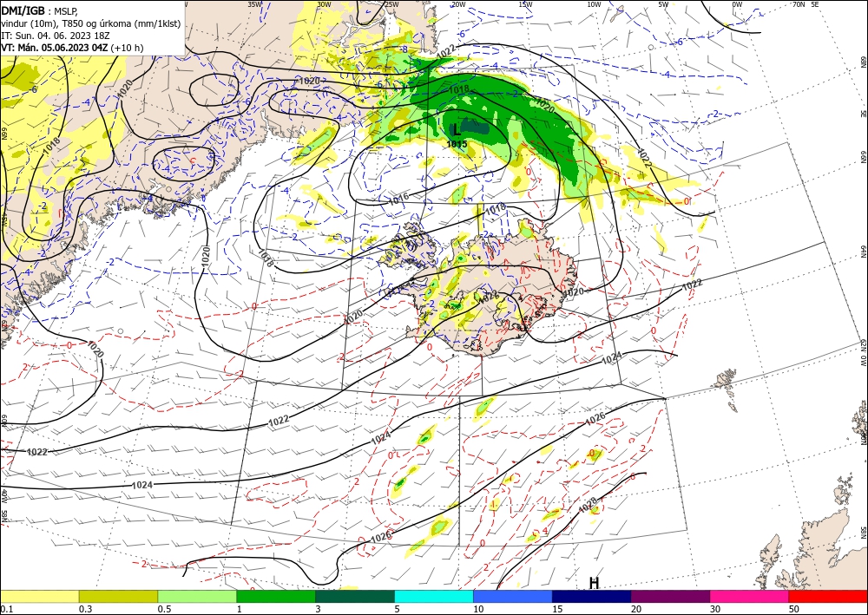Select the red 50+ legend color band

coord(828,596)
